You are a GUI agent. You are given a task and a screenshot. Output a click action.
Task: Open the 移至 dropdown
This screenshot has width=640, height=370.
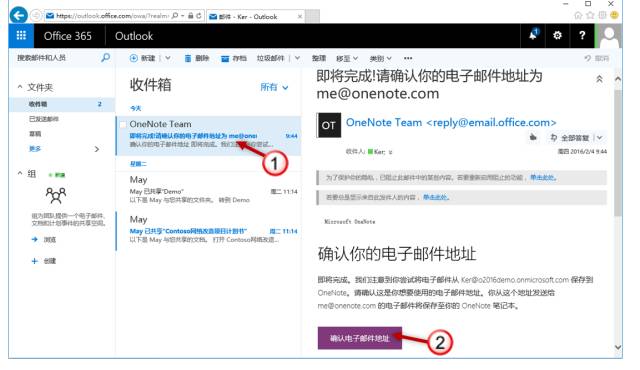click(347, 59)
